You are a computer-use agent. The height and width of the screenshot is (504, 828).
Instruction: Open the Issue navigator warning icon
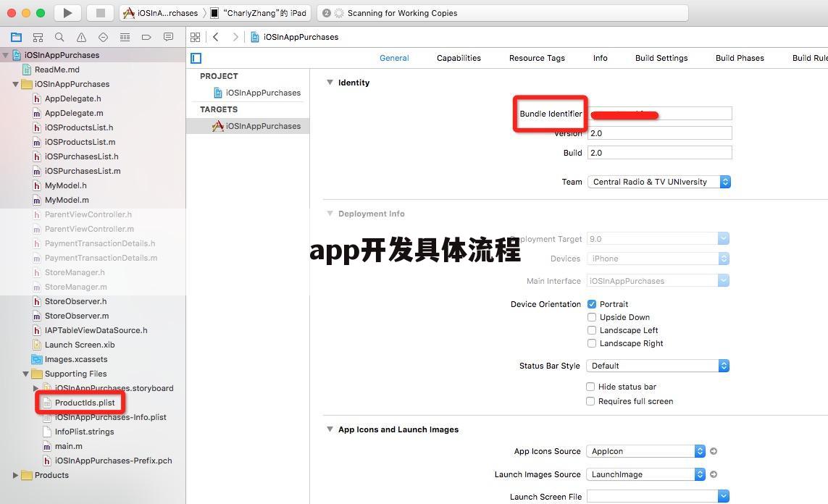[x=81, y=37]
